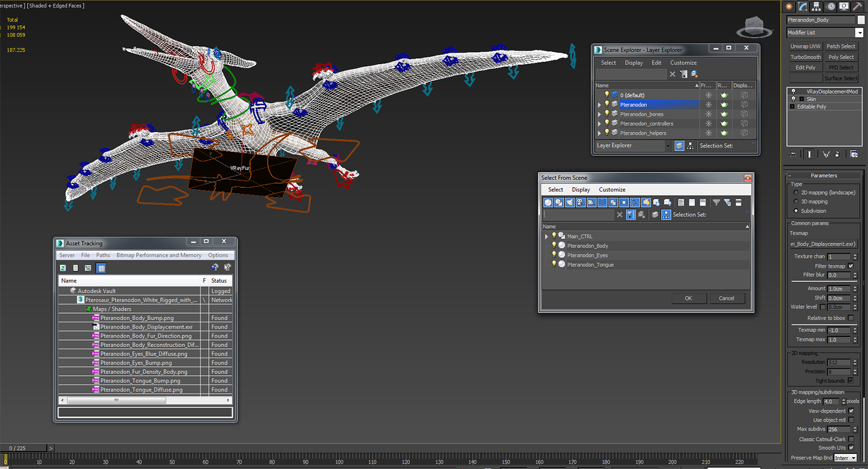Expand Pteranodon layer in Layer Explorer

[599, 104]
